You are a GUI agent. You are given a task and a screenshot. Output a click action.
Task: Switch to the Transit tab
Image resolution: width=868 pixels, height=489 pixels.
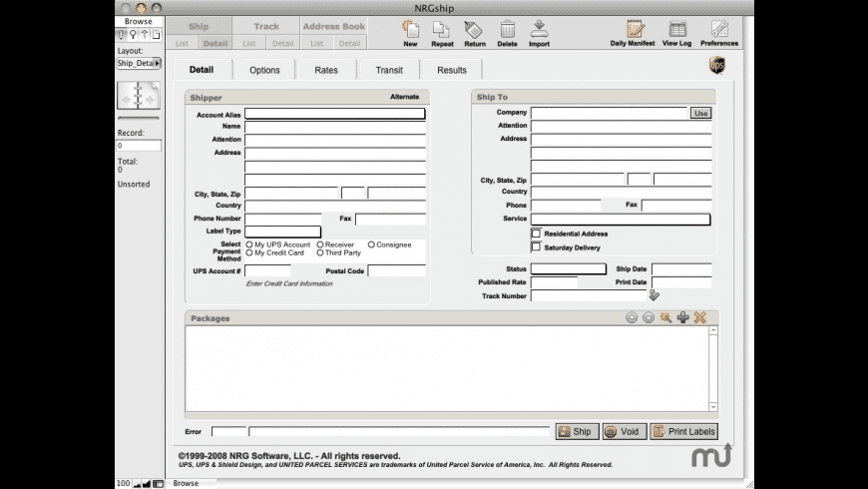point(389,70)
